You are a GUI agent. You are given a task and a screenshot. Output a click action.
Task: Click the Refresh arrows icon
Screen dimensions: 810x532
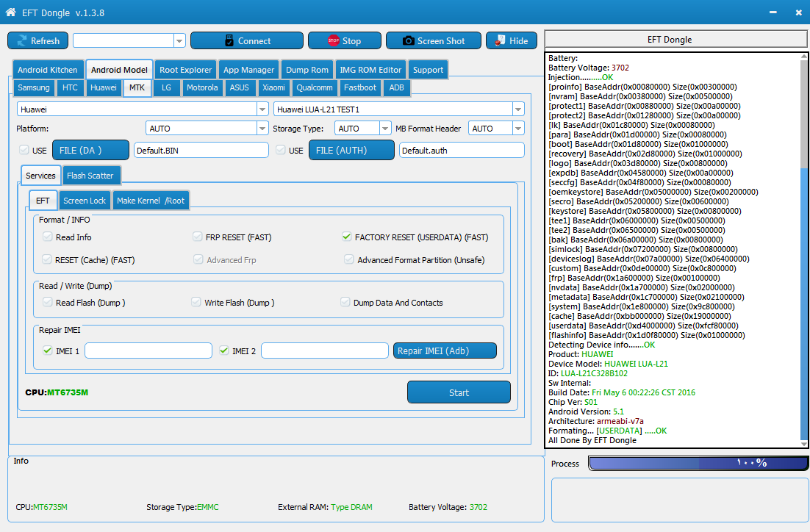tap(22, 41)
